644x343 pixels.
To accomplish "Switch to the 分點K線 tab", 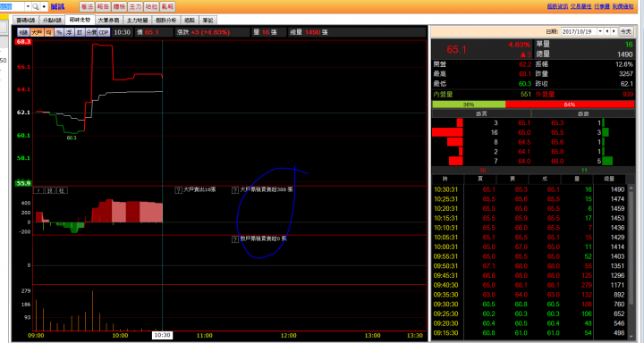I will tap(52, 21).
